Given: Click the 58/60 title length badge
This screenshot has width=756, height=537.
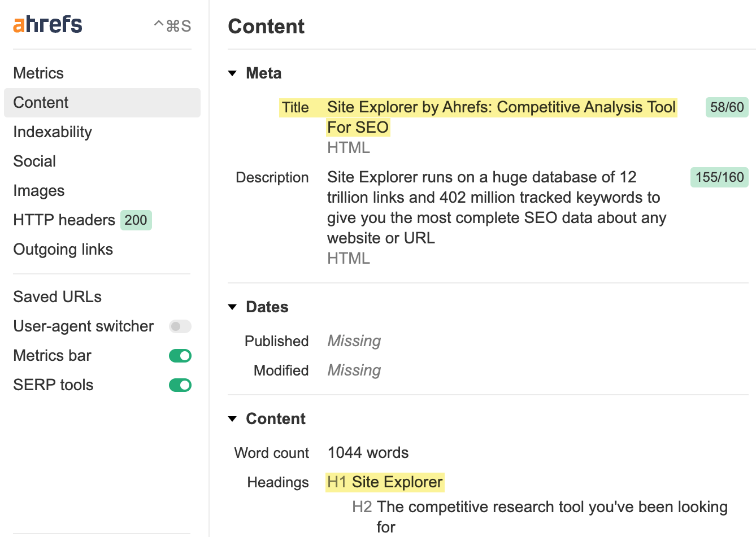Looking at the screenshot, I should tap(727, 107).
